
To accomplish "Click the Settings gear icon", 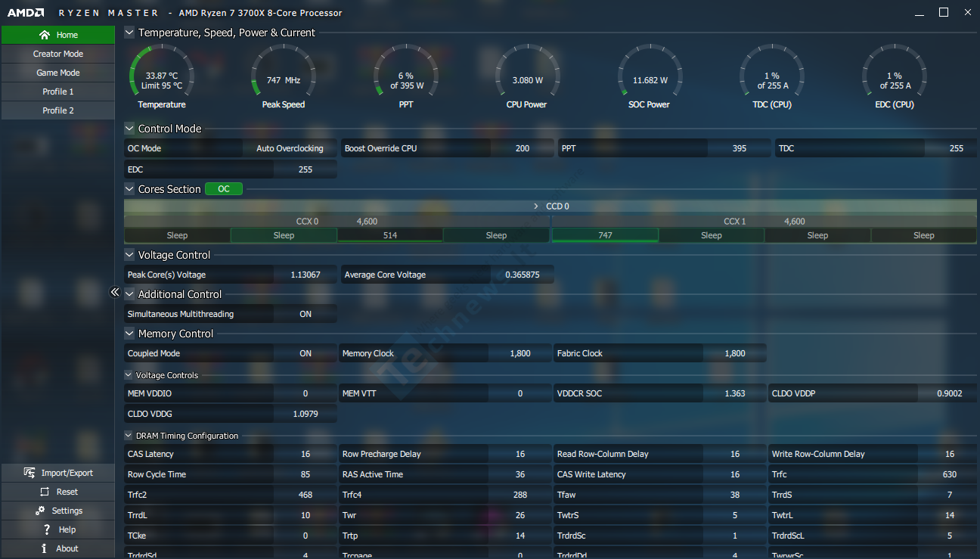I will (40, 511).
